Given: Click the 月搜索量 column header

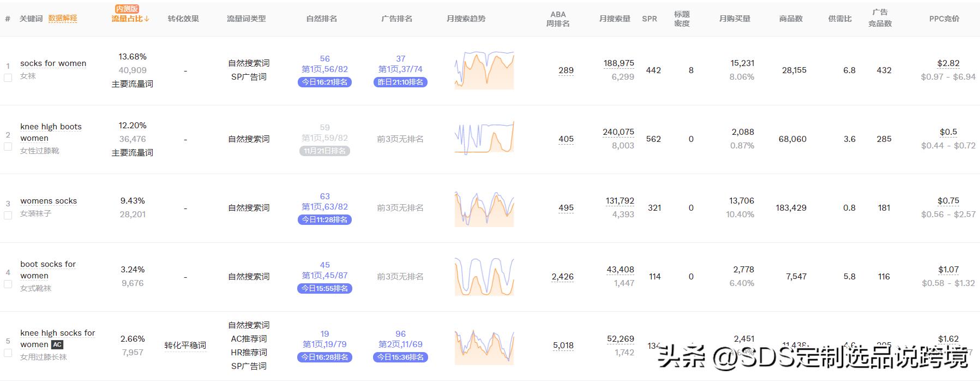Looking at the screenshot, I should (x=615, y=19).
